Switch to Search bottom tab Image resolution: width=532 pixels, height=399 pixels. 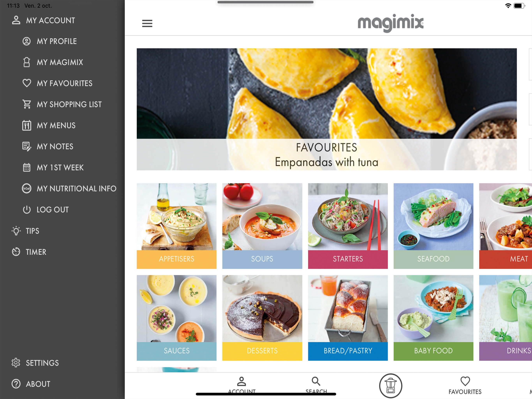(x=316, y=386)
